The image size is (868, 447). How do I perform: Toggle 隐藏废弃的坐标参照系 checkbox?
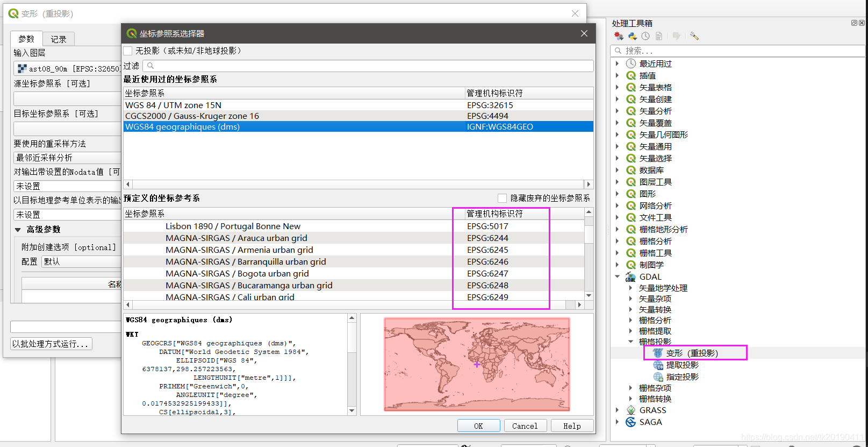point(502,198)
